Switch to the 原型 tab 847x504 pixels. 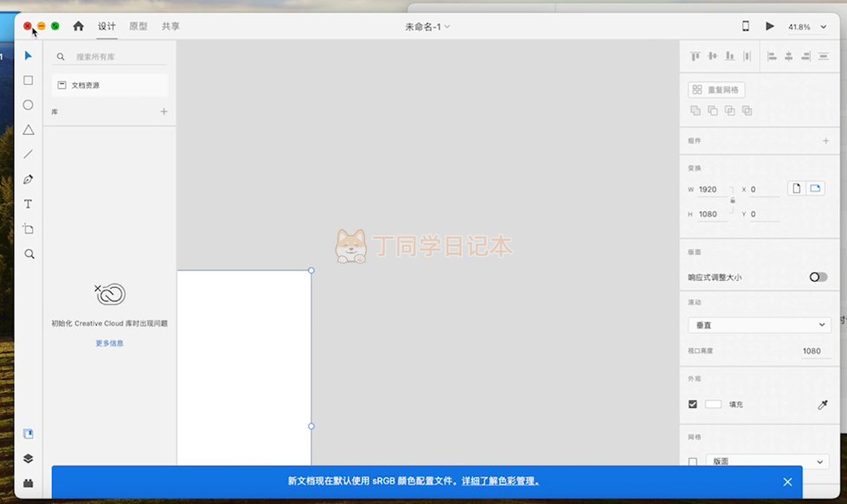pyautogui.click(x=138, y=27)
